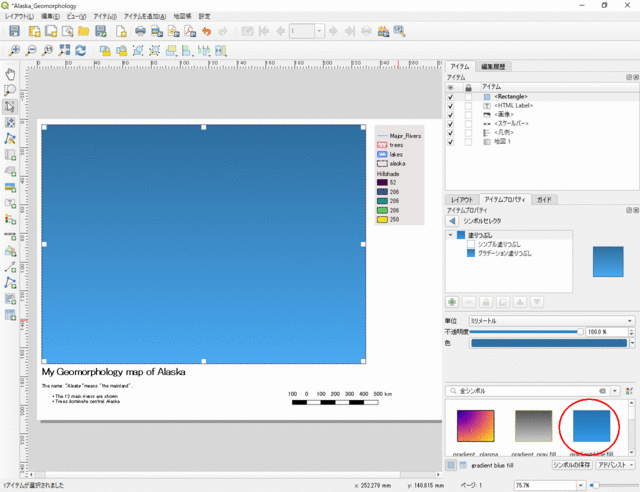The image size is (640, 492).
Task: Select the Zoom tool in left toolbox
Action: pos(10,90)
